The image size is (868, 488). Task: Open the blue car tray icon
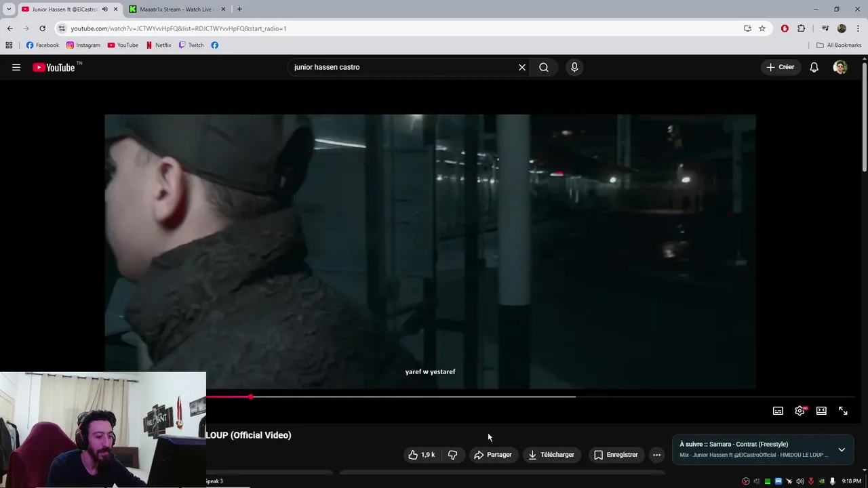(x=778, y=481)
